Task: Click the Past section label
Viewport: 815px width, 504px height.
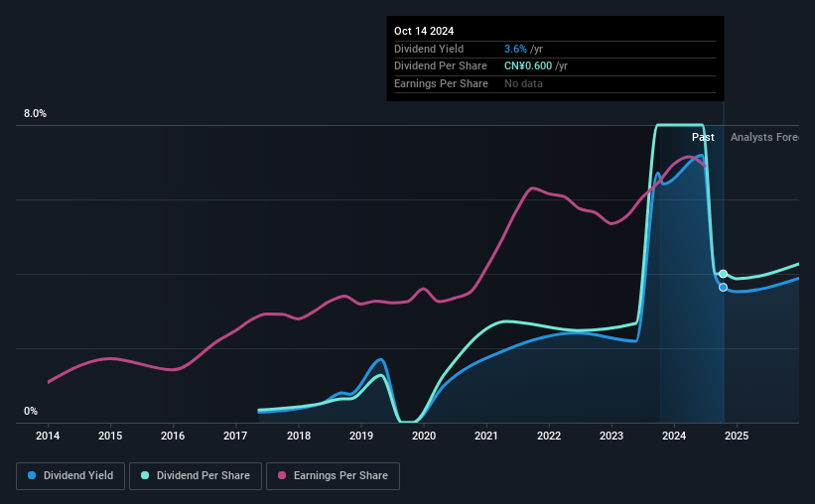Action: (703, 137)
